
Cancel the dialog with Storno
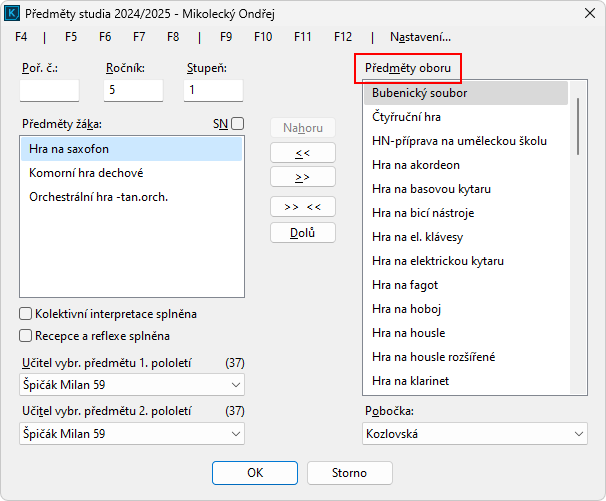coord(349,472)
